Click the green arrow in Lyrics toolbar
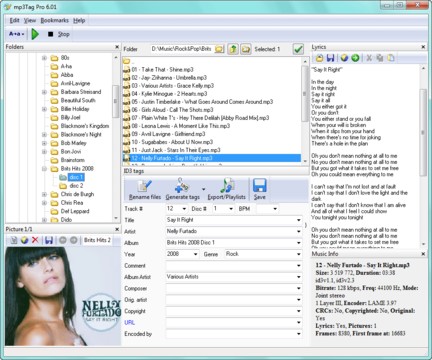This screenshot has height=360, width=432. tap(355, 58)
